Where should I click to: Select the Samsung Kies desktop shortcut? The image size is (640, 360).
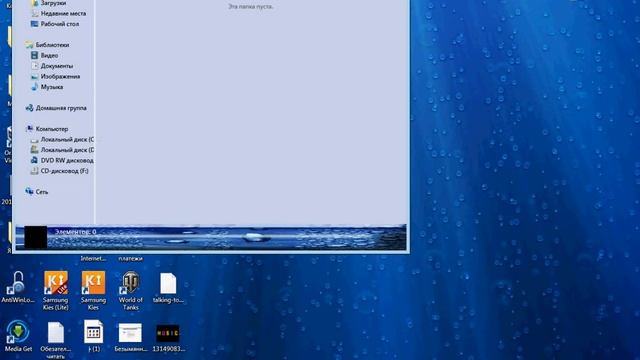[x=93, y=291]
